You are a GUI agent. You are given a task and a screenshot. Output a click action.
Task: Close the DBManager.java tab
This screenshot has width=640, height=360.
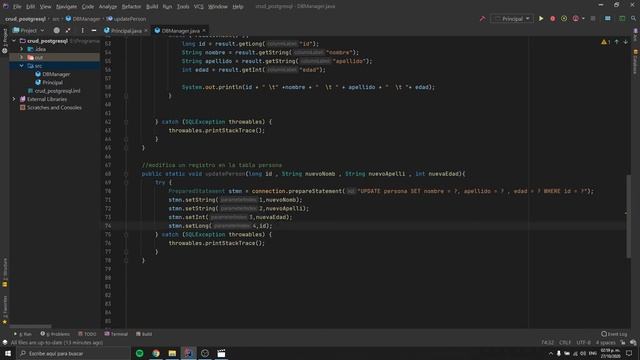coord(204,31)
